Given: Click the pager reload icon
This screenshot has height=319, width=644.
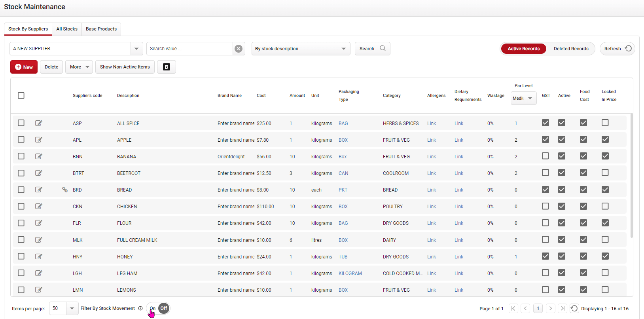Looking at the screenshot, I should [574, 308].
